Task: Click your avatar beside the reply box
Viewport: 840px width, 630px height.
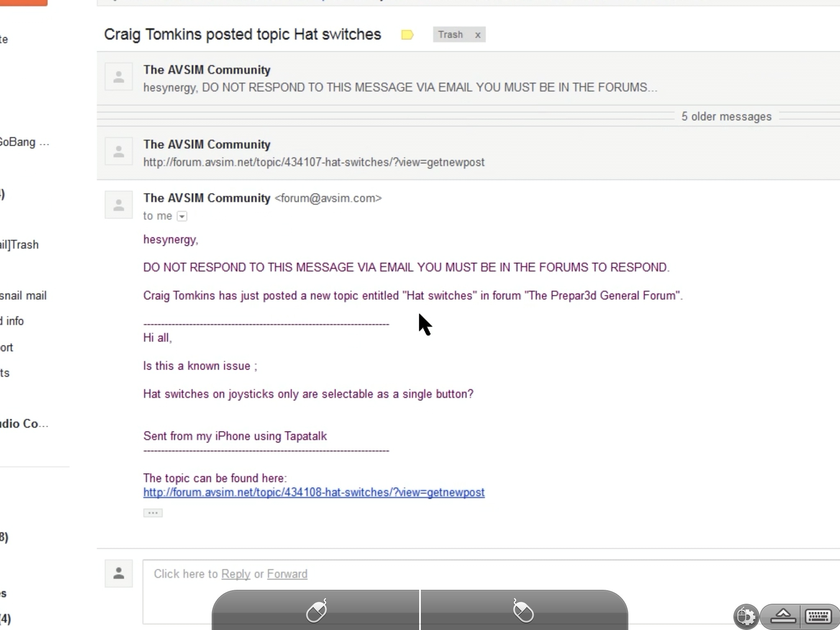Action: pos(119,573)
